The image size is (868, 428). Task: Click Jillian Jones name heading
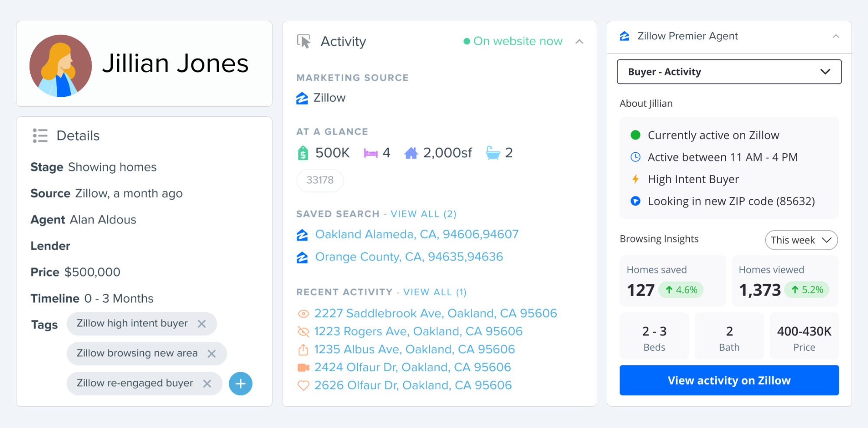pos(175,64)
